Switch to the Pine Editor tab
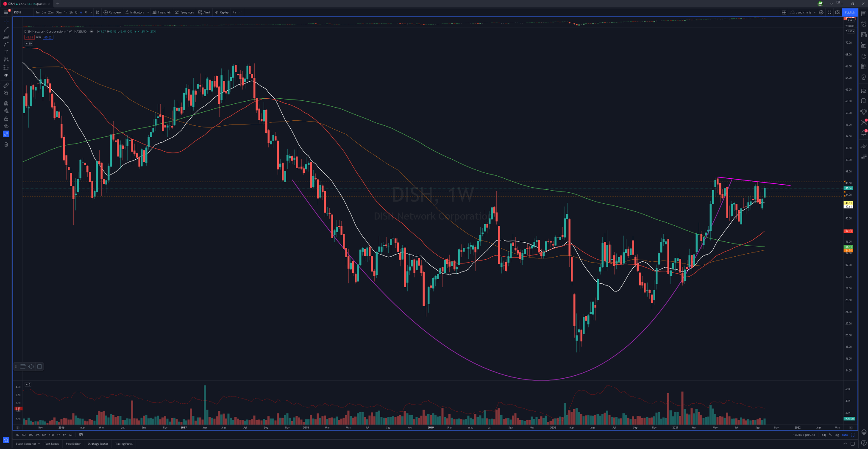Image resolution: width=868 pixels, height=449 pixels. (73, 444)
